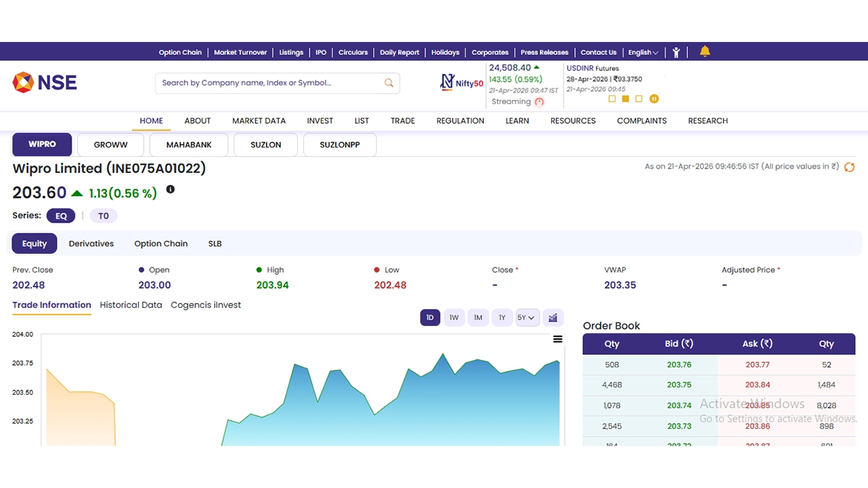Click the search magnifier icon

click(388, 83)
